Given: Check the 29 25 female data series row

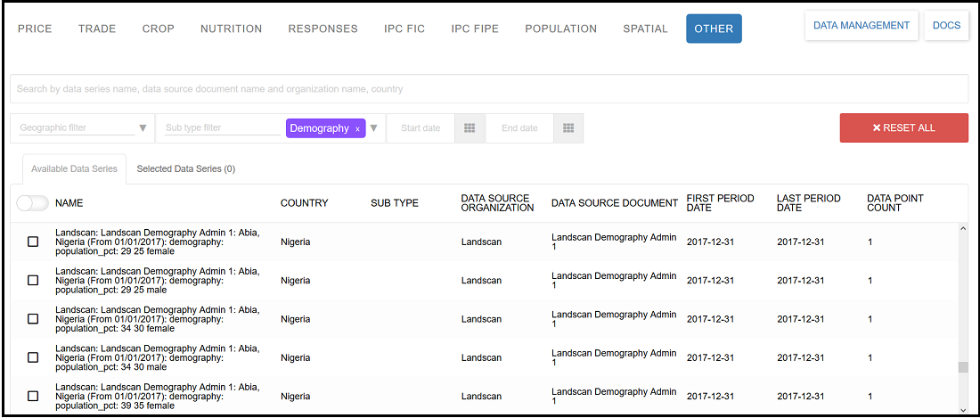Looking at the screenshot, I should coord(33,242).
